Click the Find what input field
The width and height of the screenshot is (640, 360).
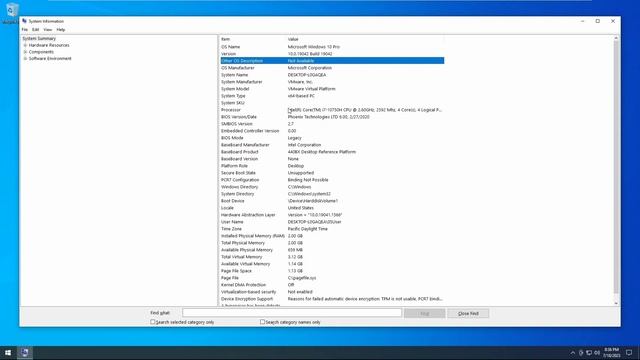pos(292,313)
